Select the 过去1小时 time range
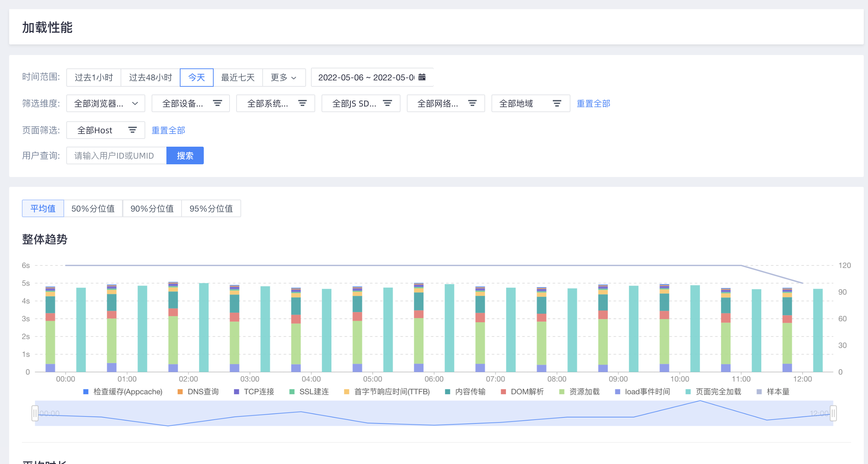Viewport: 868px width, 464px height. (94, 78)
